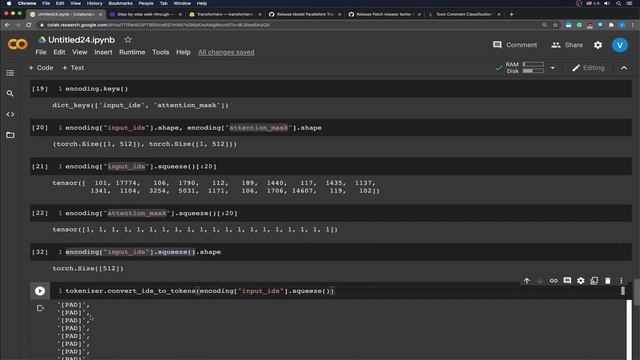The width and height of the screenshot is (640, 360).
Task: Click the RAM usage bar
Action: click(x=533, y=64)
